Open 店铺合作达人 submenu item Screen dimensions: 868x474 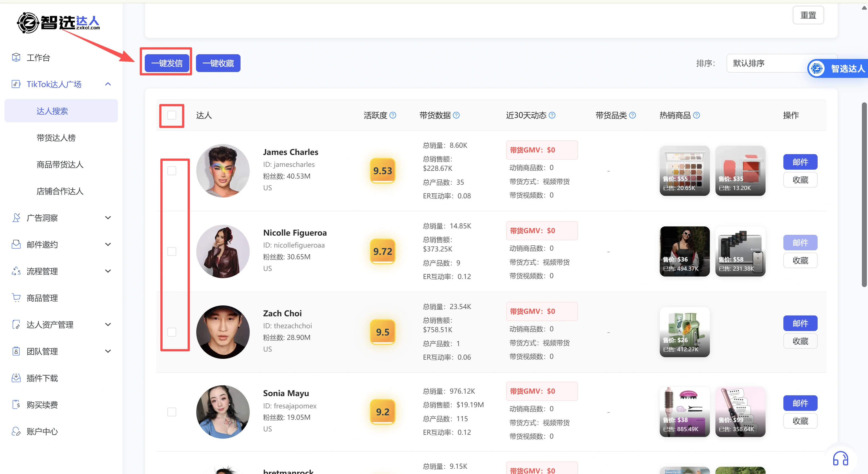coord(60,191)
